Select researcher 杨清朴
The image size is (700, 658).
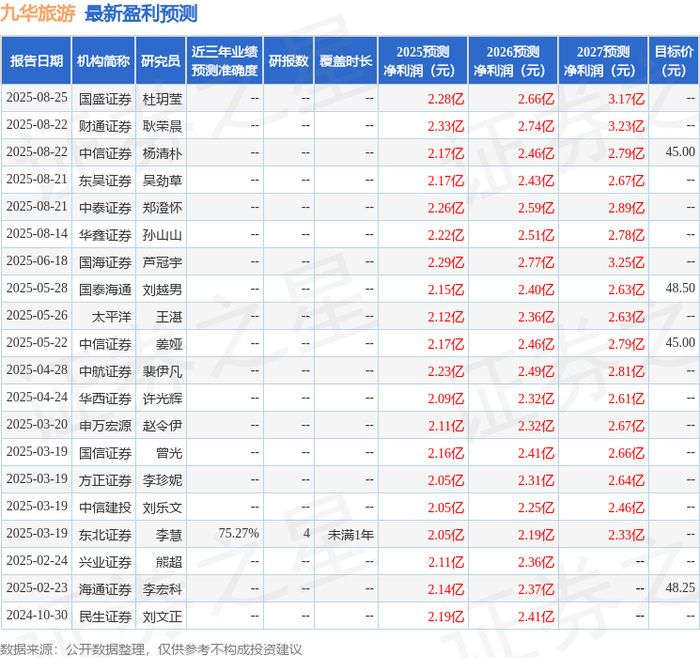click(x=162, y=153)
